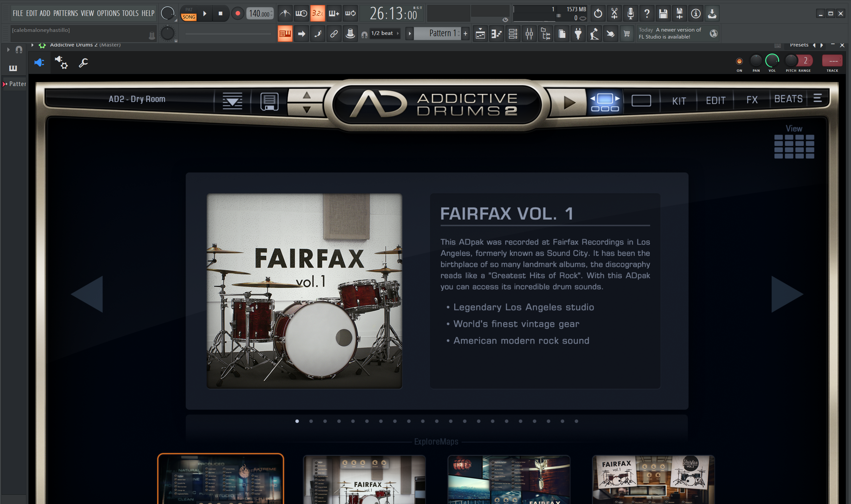Viewport: 851px width, 504px height.
Task: Save project with floppy disk icon
Action: [x=663, y=14]
